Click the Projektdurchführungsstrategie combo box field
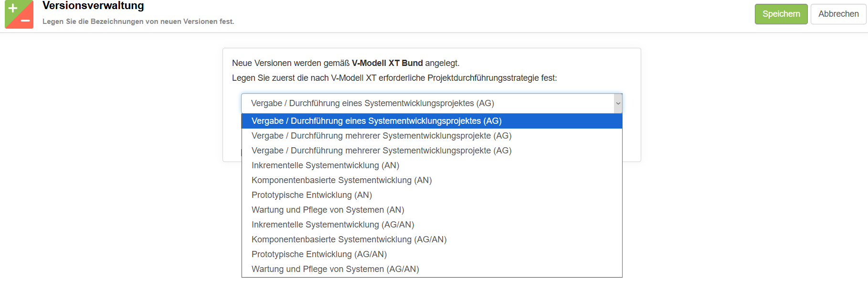This screenshot has height=282, width=868. (x=427, y=103)
